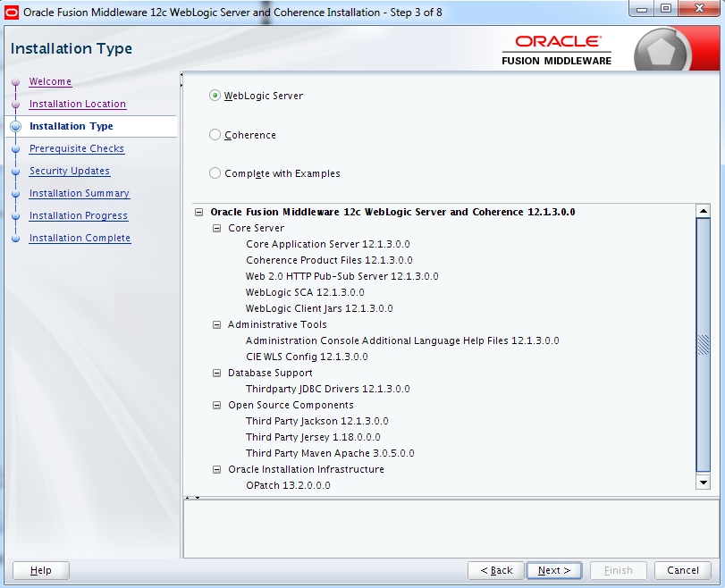The image size is (725, 588).
Task: Click the scrollbar up arrow
Action: click(x=703, y=211)
